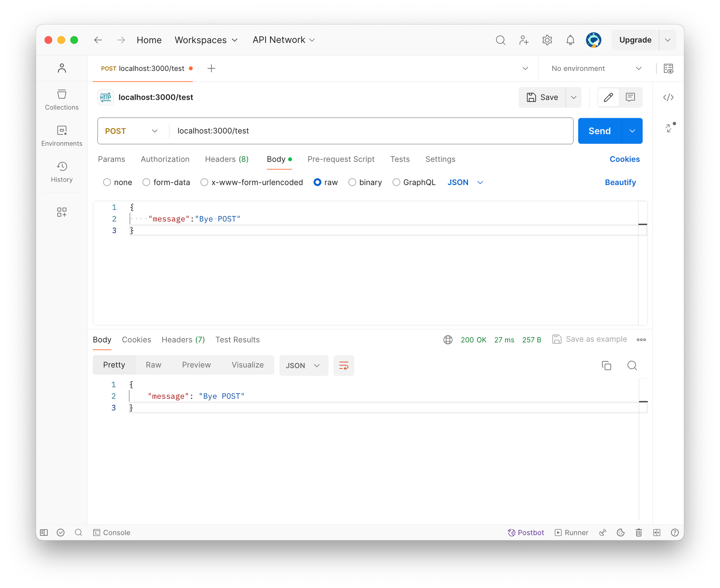Select the none body type radio
This screenshot has width=720, height=588.
tap(107, 182)
